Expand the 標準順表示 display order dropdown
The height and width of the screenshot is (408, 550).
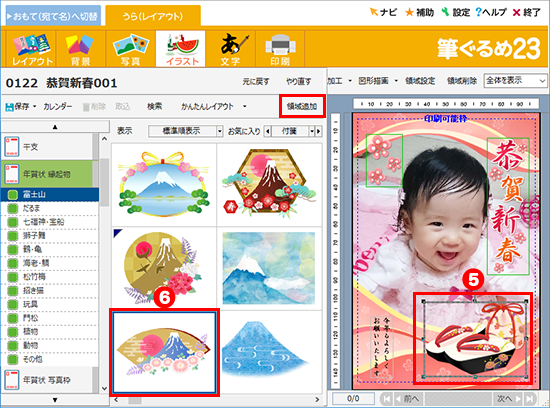[220, 131]
